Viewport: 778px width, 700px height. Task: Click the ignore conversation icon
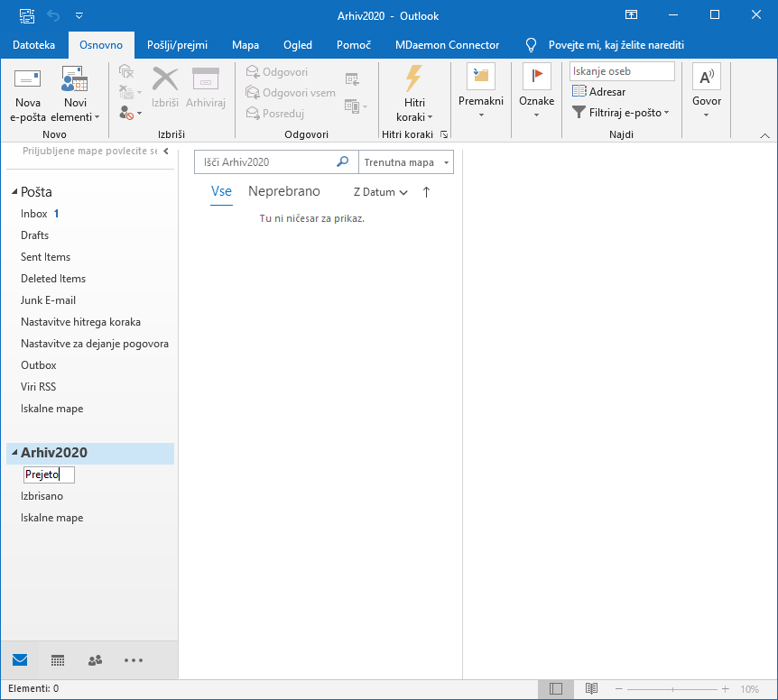(x=126, y=72)
